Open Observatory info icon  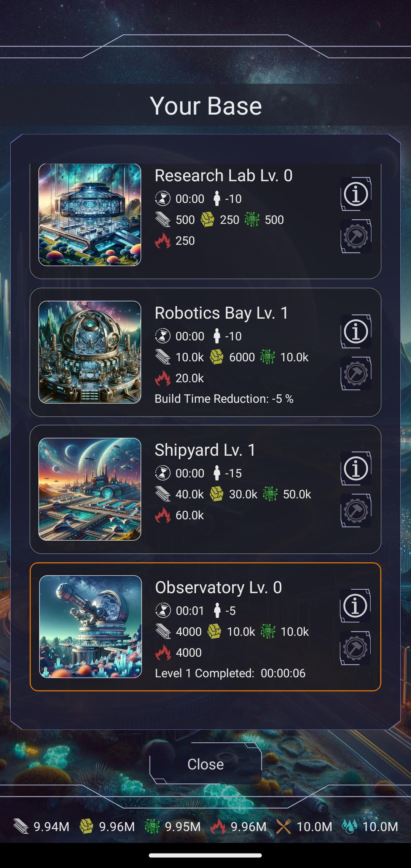pyautogui.click(x=355, y=606)
